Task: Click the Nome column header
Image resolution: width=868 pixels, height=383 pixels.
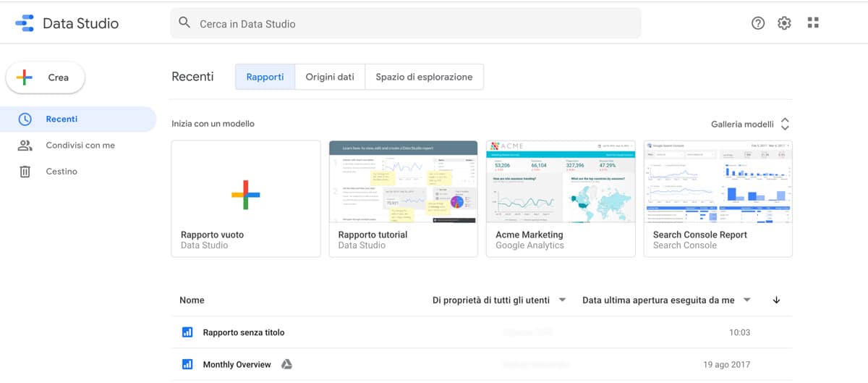Action: [192, 300]
